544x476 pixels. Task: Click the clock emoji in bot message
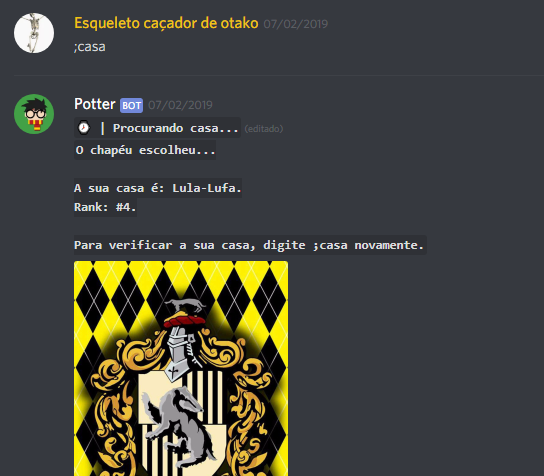(84, 128)
